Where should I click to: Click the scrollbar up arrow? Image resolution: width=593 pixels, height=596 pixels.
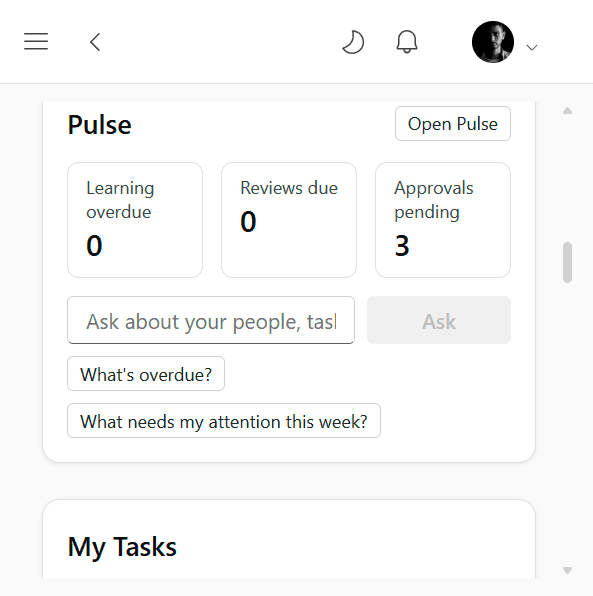(x=568, y=111)
